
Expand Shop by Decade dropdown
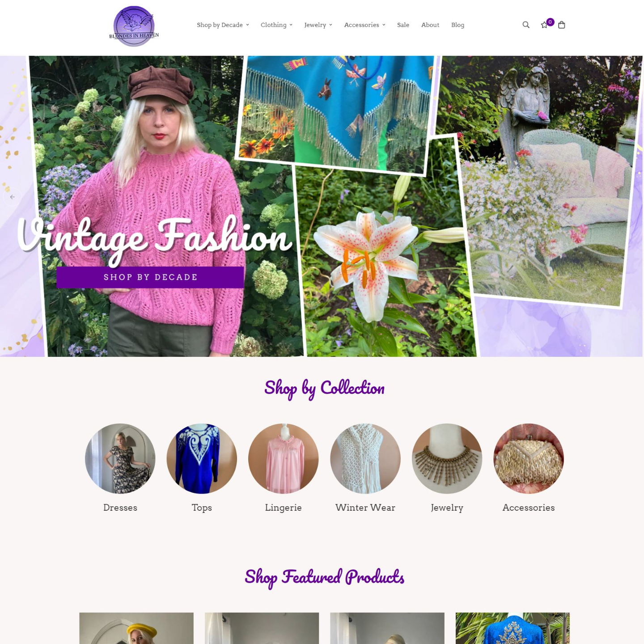223,25
